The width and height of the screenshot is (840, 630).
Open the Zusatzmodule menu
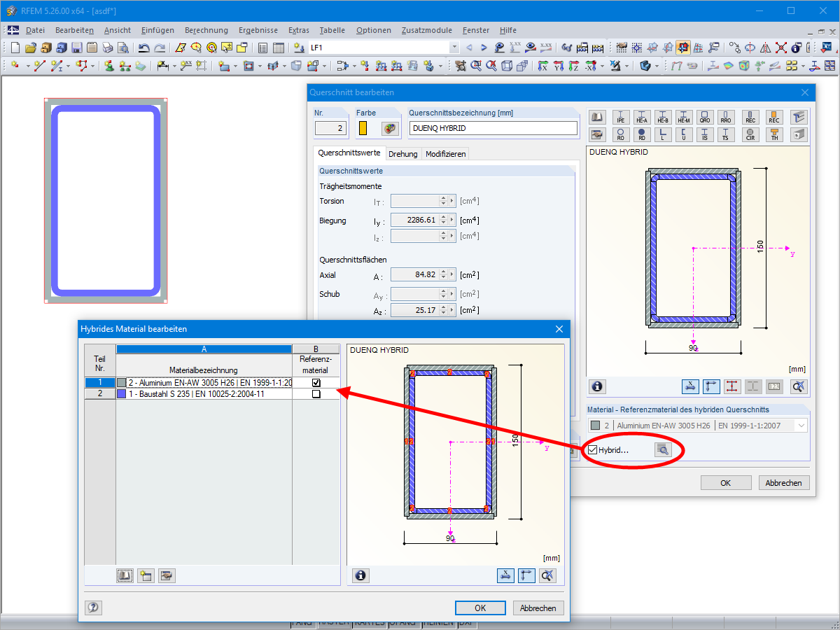[426, 30]
